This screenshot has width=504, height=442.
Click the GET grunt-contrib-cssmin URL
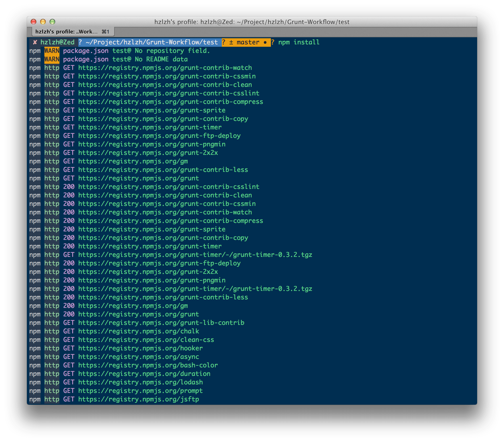tap(167, 76)
